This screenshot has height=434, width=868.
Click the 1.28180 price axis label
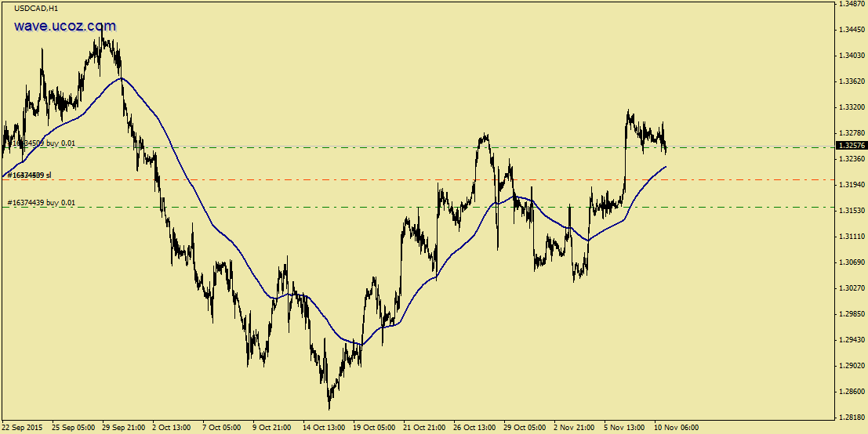click(x=852, y=417)
